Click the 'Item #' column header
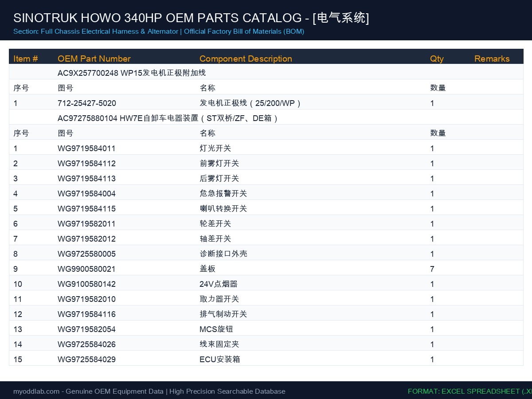The height and width of the screenshot is (399, 532). [x=26, y=59]
